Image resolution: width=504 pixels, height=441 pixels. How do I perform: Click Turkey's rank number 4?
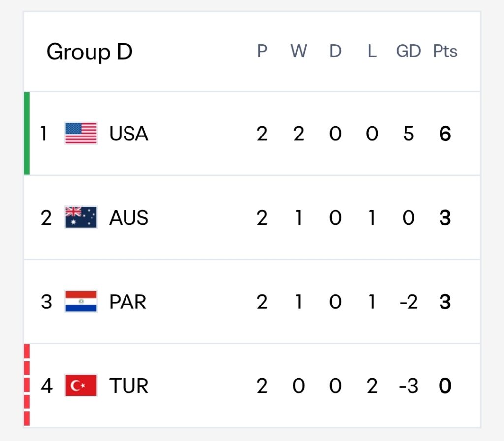pos(47,386)
